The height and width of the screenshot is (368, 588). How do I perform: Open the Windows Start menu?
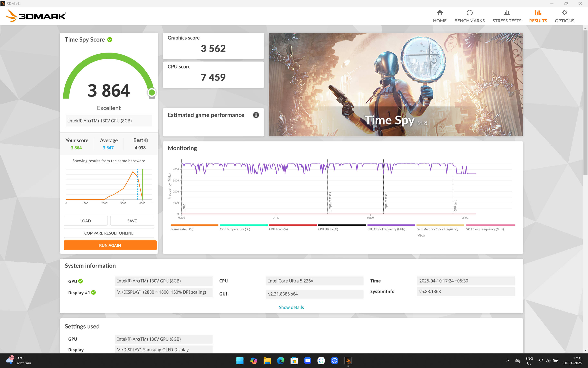(x=240, y=360)
